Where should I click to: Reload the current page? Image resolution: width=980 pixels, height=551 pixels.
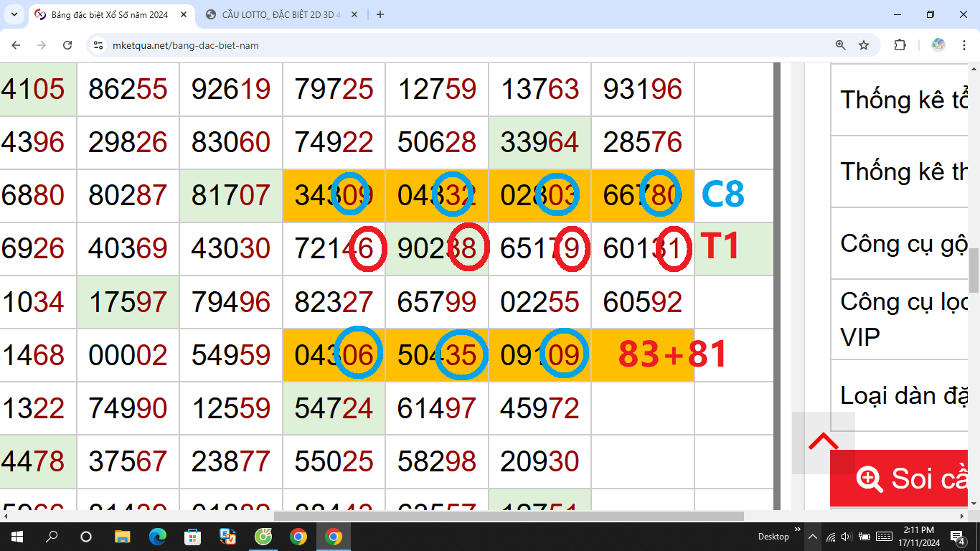(x=67, y=44)
